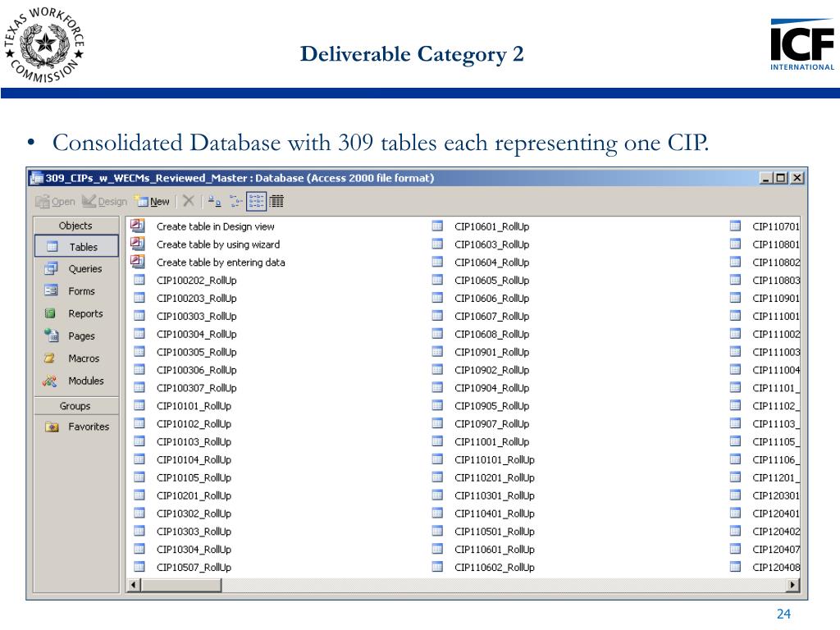Screen dimensions: 840x630
Task: Select table CIP10603_RollUp
Action: (492, 244)
